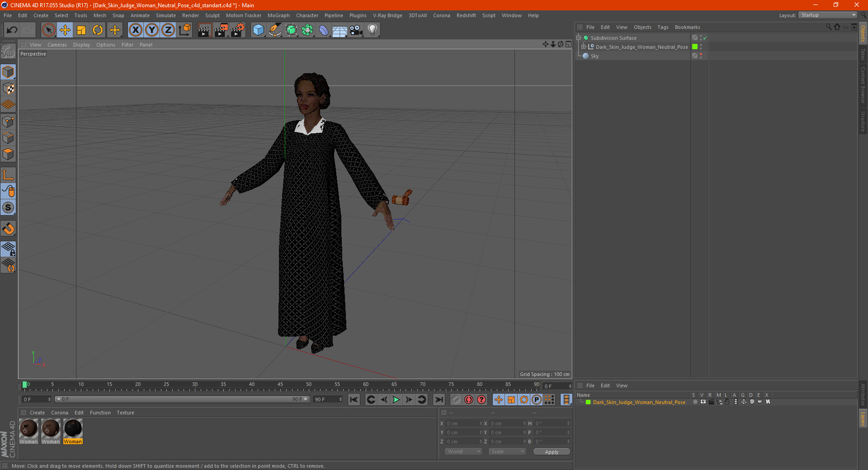Activate the Move tool in top toolbar
The width and height of the screenshot is (868, 470).
(x=65, y=30)
